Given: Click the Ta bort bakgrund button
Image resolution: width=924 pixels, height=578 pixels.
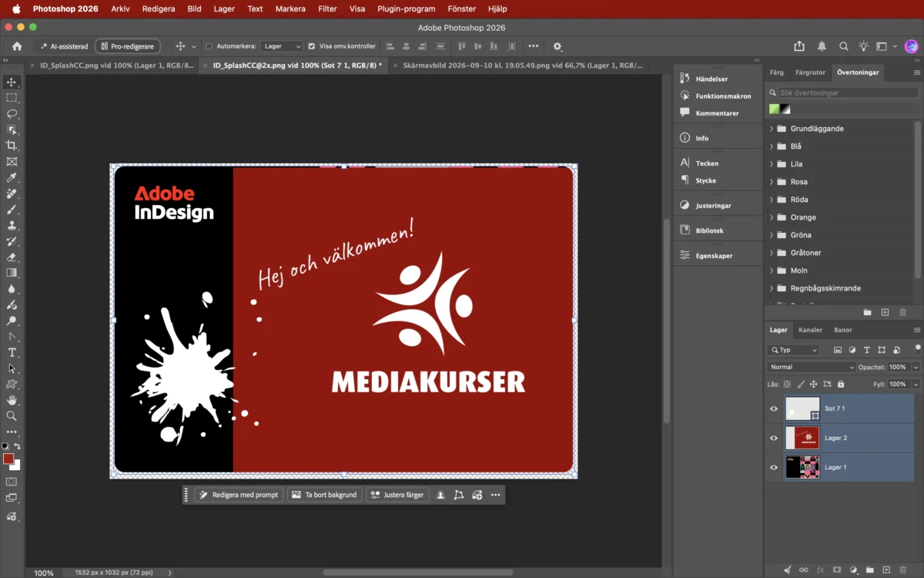Looking at the screenshot, I should click(x=325, y=495).
